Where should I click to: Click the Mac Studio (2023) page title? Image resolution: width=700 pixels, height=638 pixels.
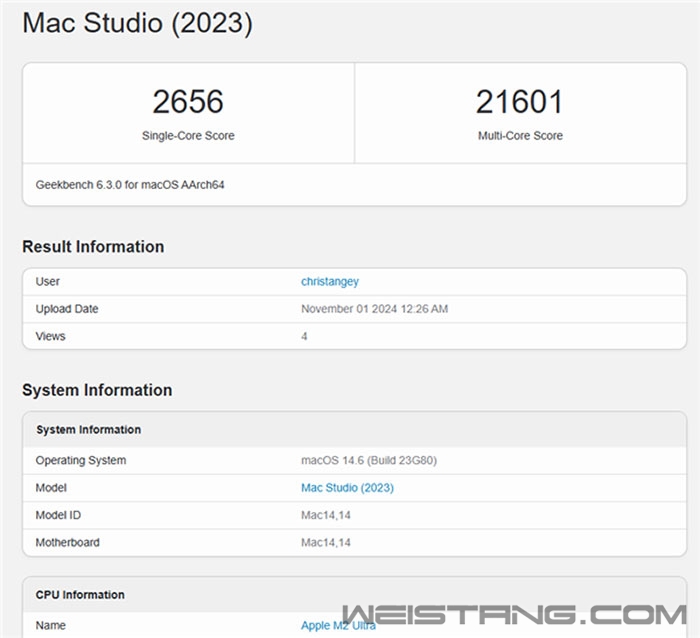pos(138,23)
